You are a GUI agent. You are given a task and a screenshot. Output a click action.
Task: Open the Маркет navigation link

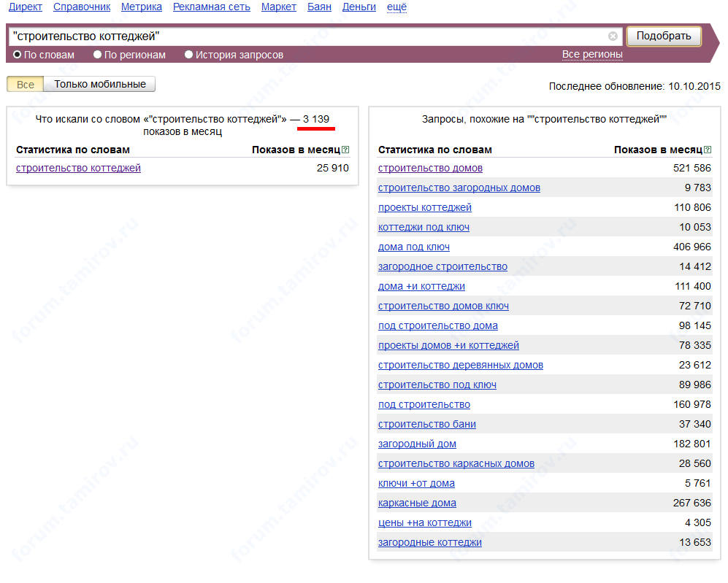pyautogui.click(x=279, y=7)
